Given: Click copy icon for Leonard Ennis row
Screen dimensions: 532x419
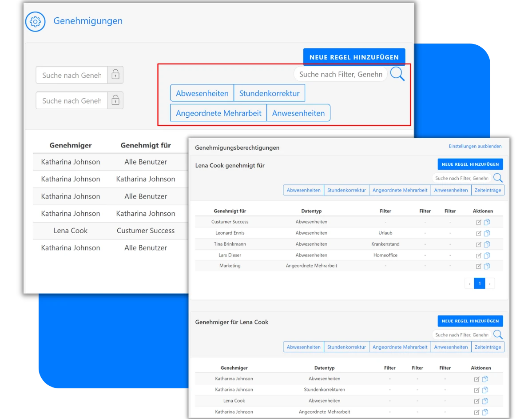Looking at the screenshot, I should (487, 233).
